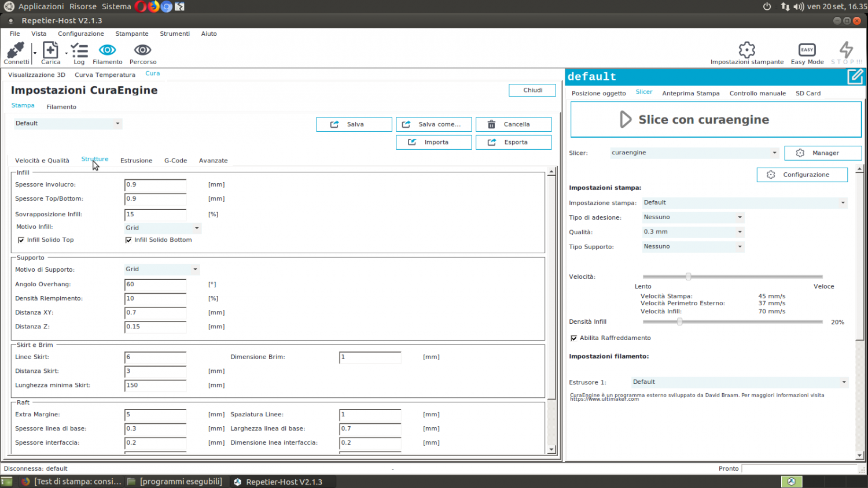Click the volume speaker icon

[x=799, y=6]
